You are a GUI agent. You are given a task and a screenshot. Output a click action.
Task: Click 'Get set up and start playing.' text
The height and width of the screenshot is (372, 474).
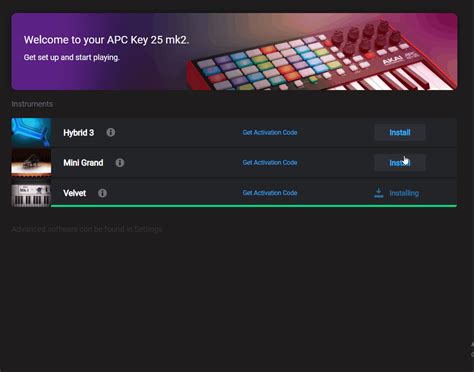point(71,57)
